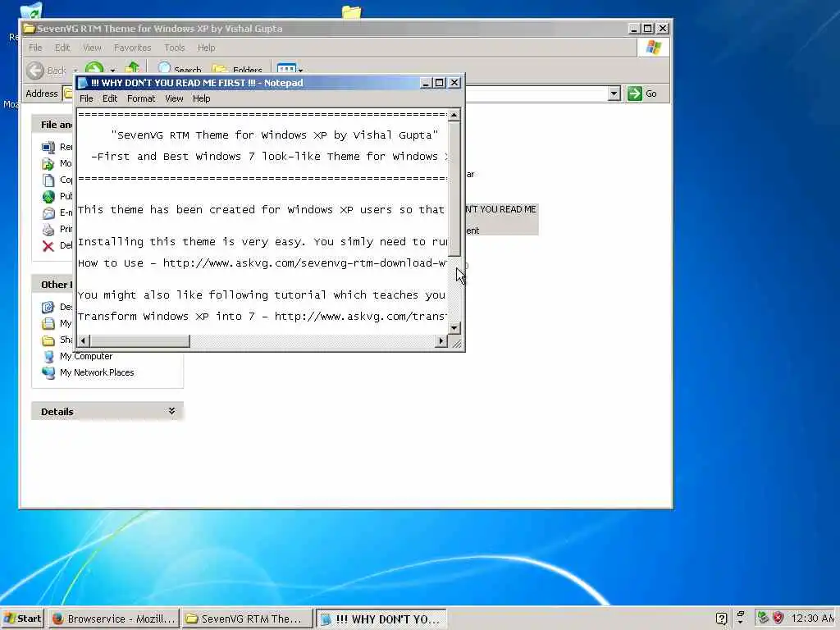
Task: Click Notepad vertical scrollbar up arrow
Action: click(x=454, y=115)
